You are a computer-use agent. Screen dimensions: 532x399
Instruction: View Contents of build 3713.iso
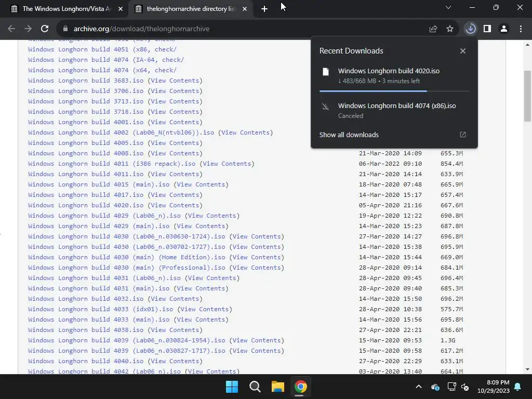175,101
